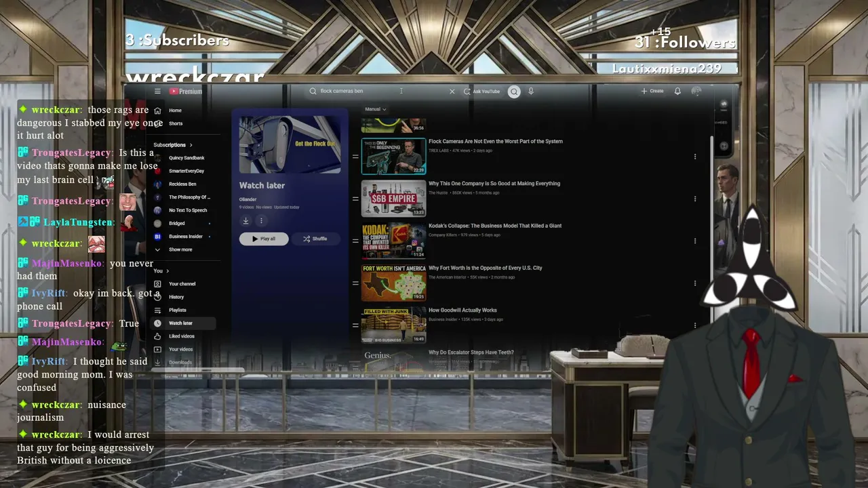Grab the drag handle for Flock Cameras video

point(355,157)
